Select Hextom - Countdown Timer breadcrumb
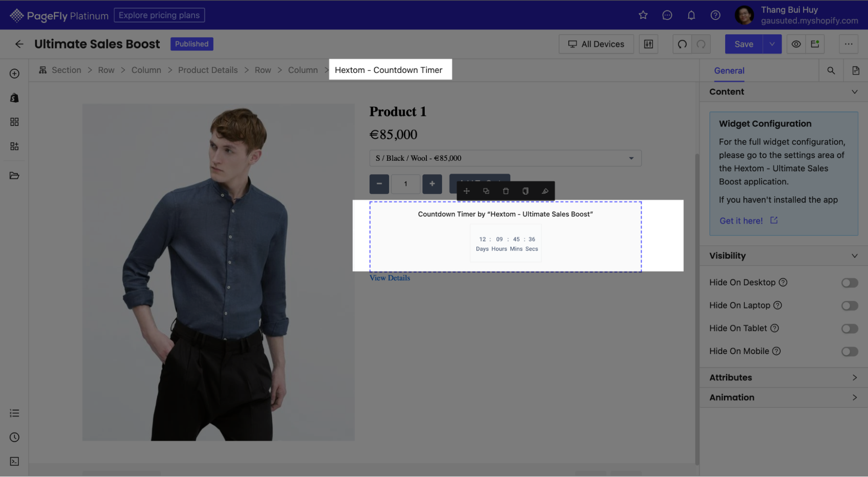The image size is (868, 477). coord(389,70)
